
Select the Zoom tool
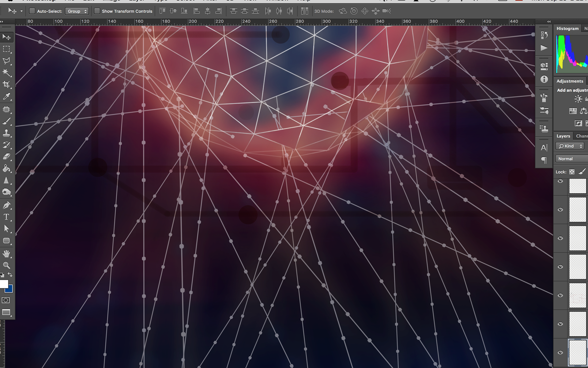point(6,265)
